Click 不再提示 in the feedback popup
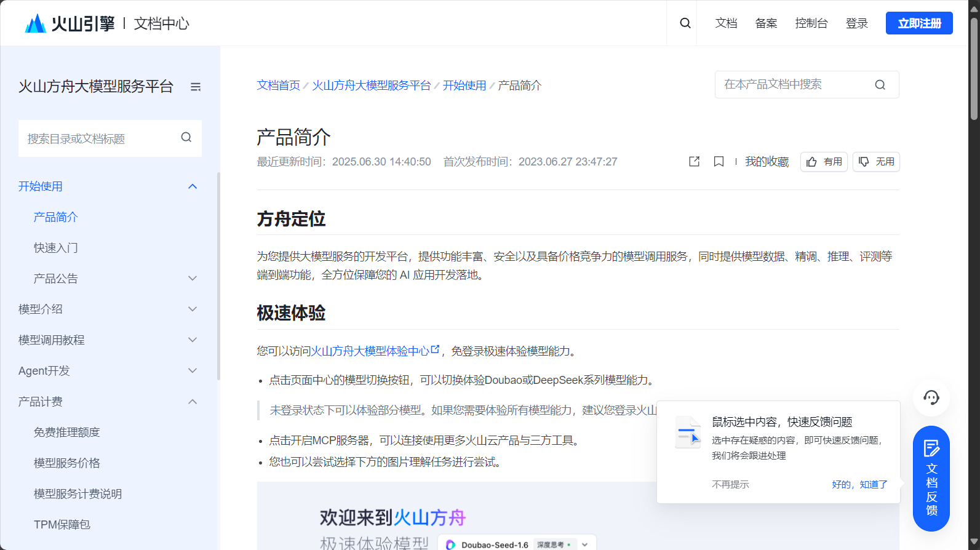Image resolution: width=980 pixels, height=550 pixels. pyautogui.click(x=730, y=485)
